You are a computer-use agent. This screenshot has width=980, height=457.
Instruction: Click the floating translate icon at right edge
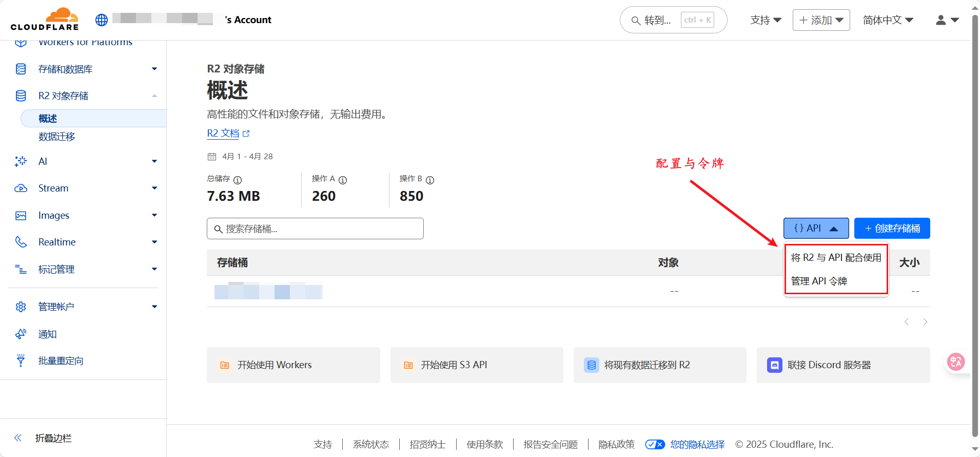point(956,362)
